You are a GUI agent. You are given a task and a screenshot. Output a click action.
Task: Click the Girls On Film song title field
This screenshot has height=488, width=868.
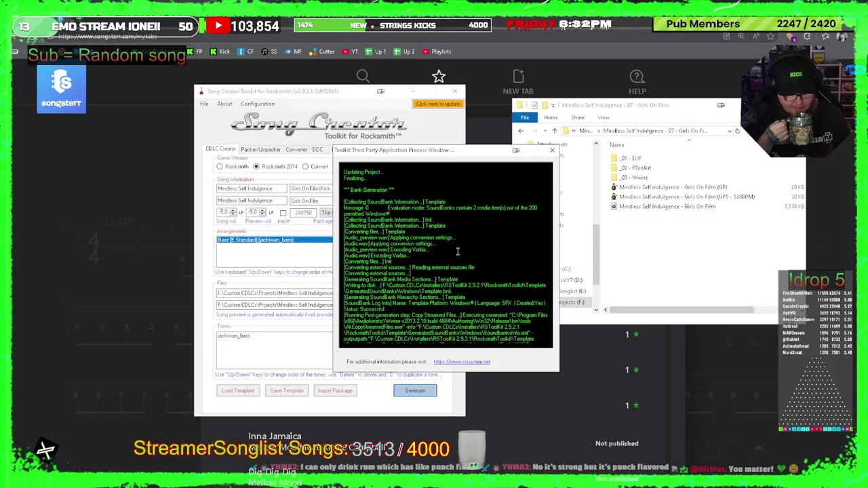[311, 201]
